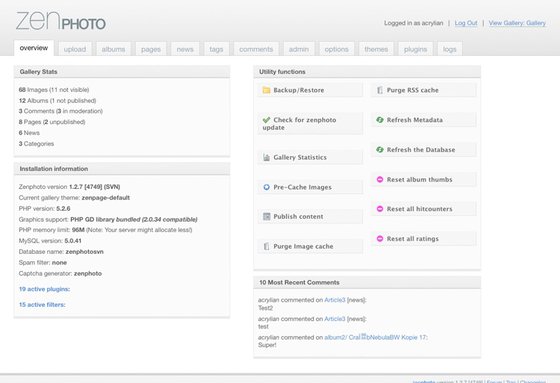Click the '6 News' stat text
The height and width of the screenshot is (383, 560).
29,133
